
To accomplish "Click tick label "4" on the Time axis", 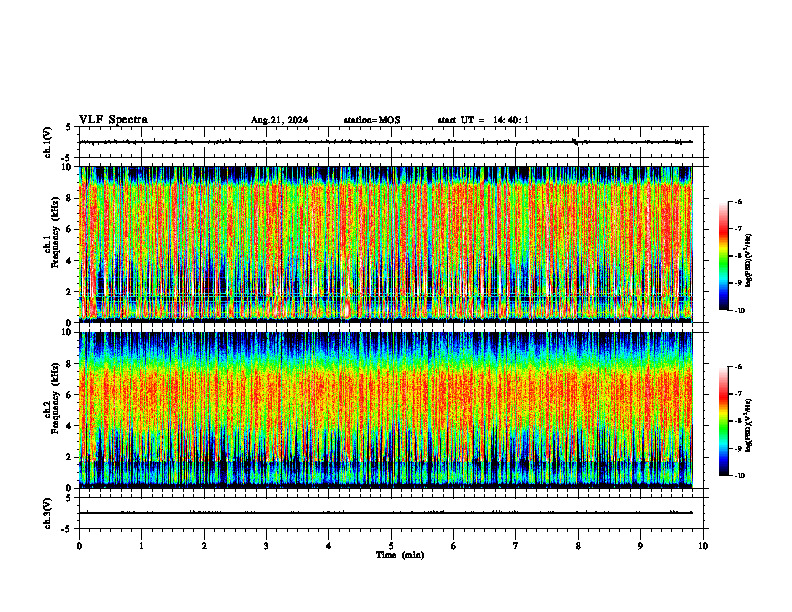I will click(329, 546).
